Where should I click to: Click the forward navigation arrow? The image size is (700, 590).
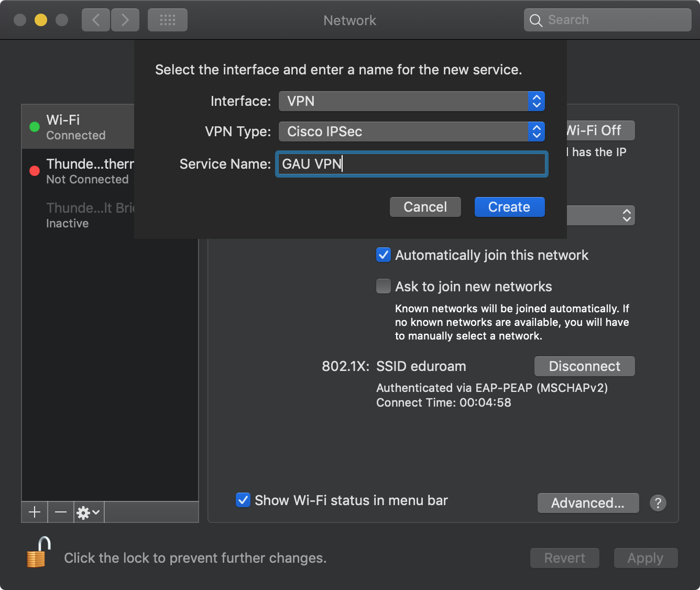125,20
